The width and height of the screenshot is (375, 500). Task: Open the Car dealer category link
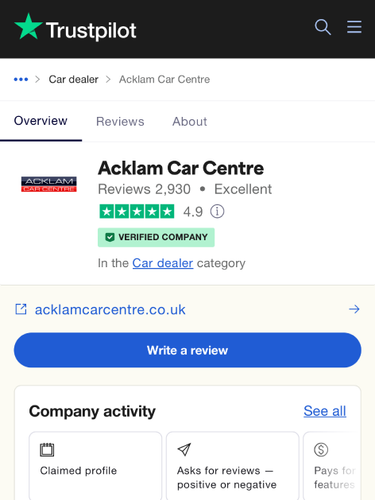coord(163,263)
